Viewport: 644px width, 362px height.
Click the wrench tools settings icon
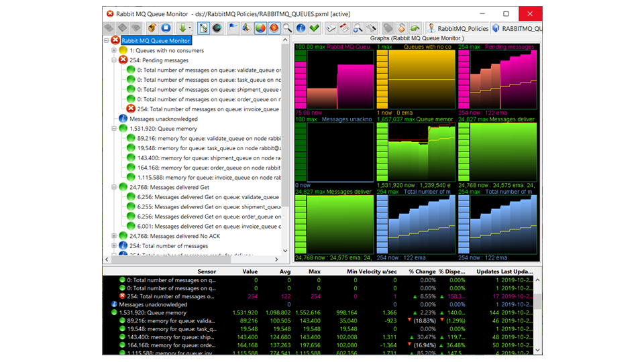(x=371, y=28)
